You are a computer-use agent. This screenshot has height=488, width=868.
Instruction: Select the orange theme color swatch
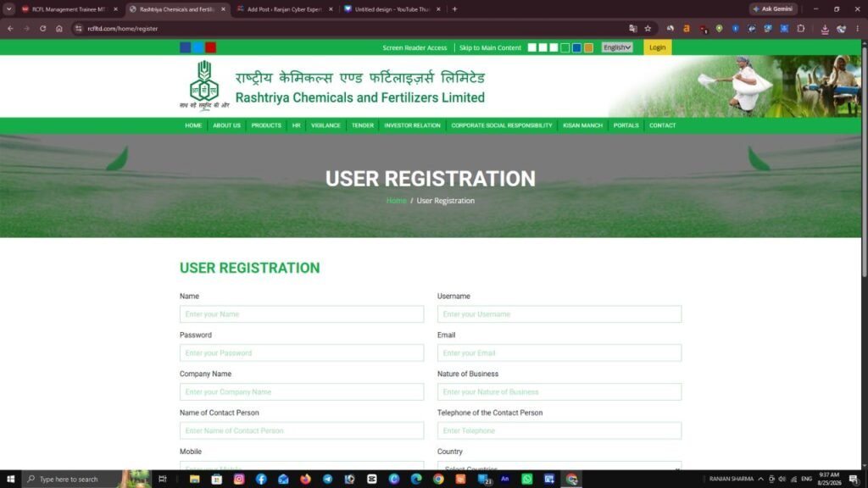[x=588, y=47]
